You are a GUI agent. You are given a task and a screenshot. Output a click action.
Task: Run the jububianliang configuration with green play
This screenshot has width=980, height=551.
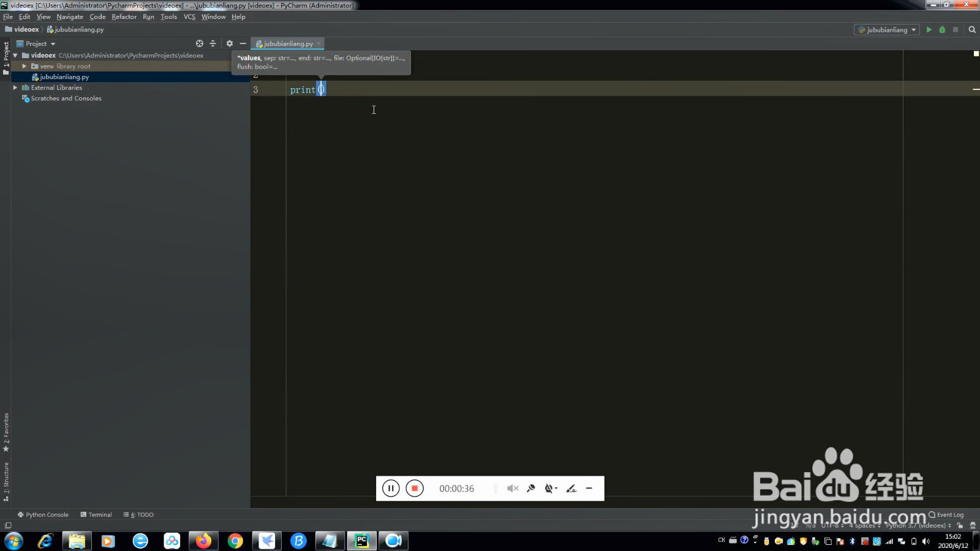coord(929,29)
